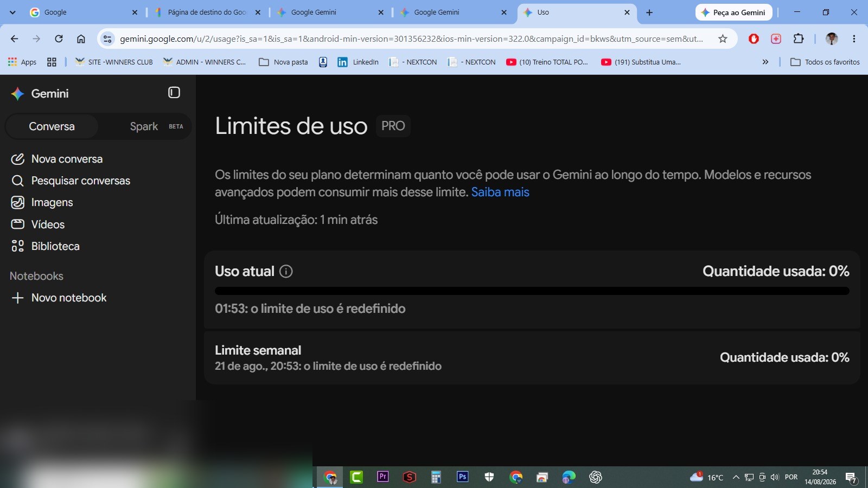Switch to the Google tab
Screen dimensions: 868x488
point(84,12)
